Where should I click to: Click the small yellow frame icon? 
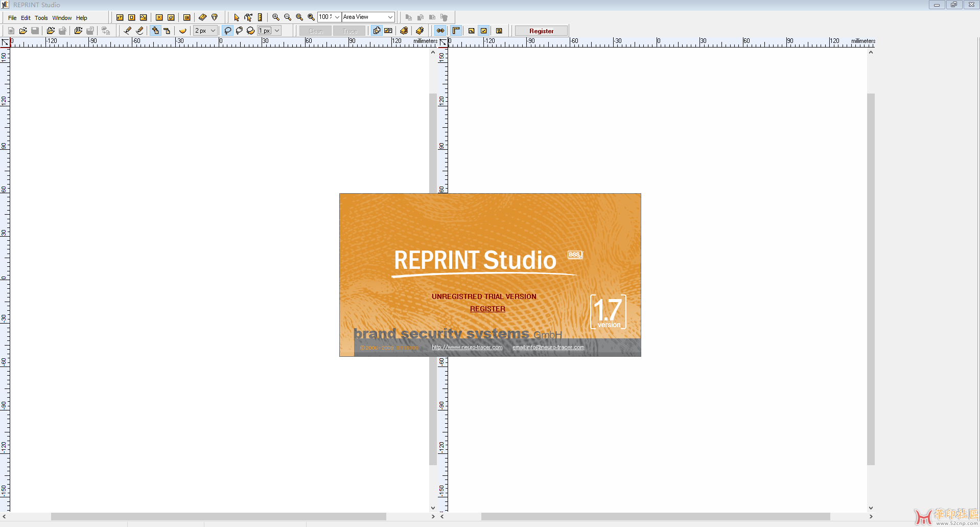[472, 31]
